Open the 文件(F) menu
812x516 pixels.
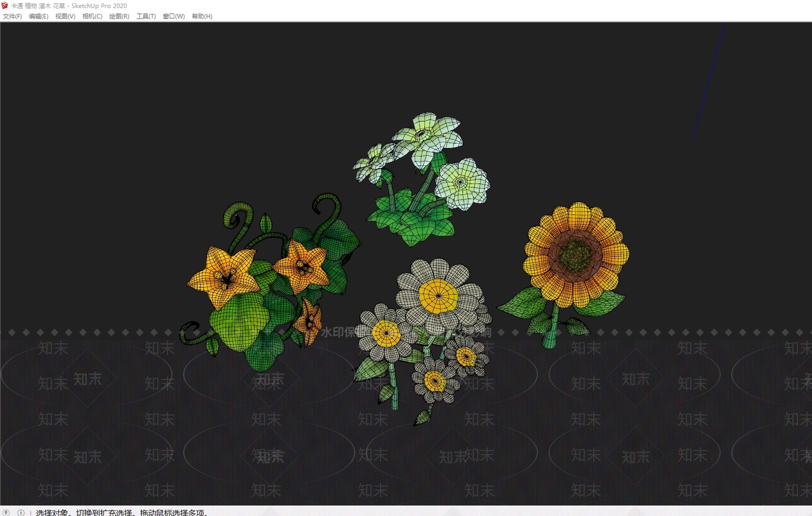12,16
